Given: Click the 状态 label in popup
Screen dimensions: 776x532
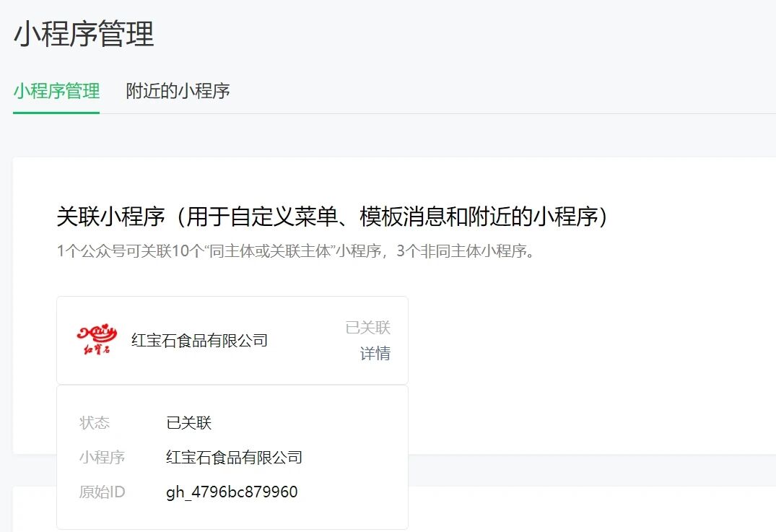Looking at the screenshot, I should 95,422.
